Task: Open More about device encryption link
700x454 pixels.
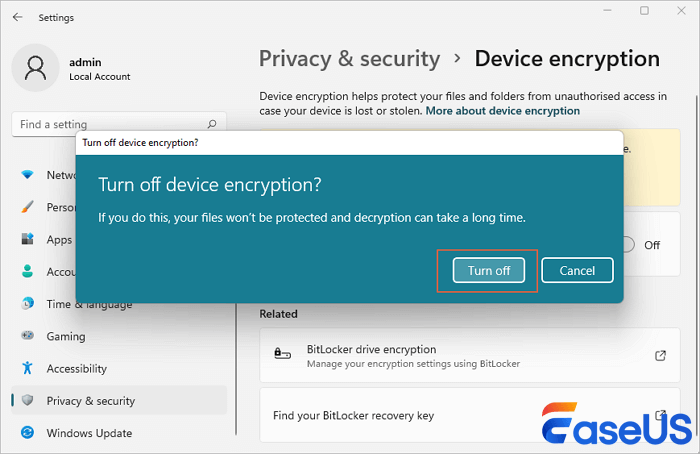Action: (x=502, y=110)
